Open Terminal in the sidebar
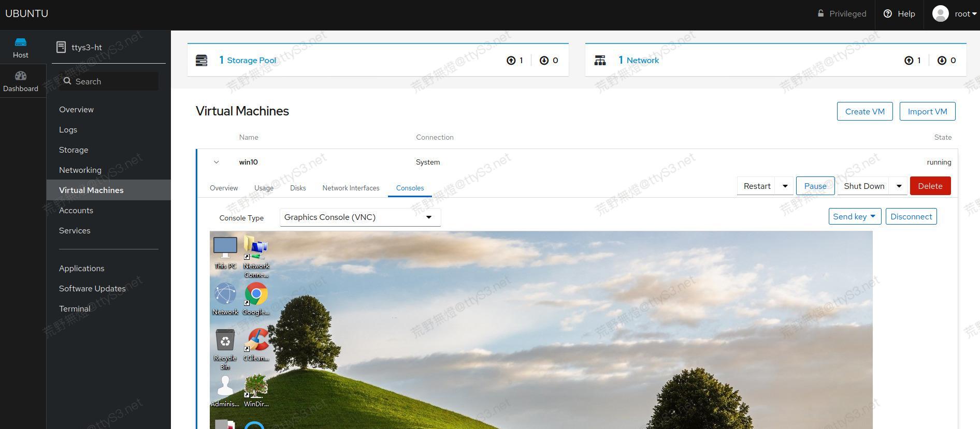The height and width of the screenshot is (429, 980). 75,309
